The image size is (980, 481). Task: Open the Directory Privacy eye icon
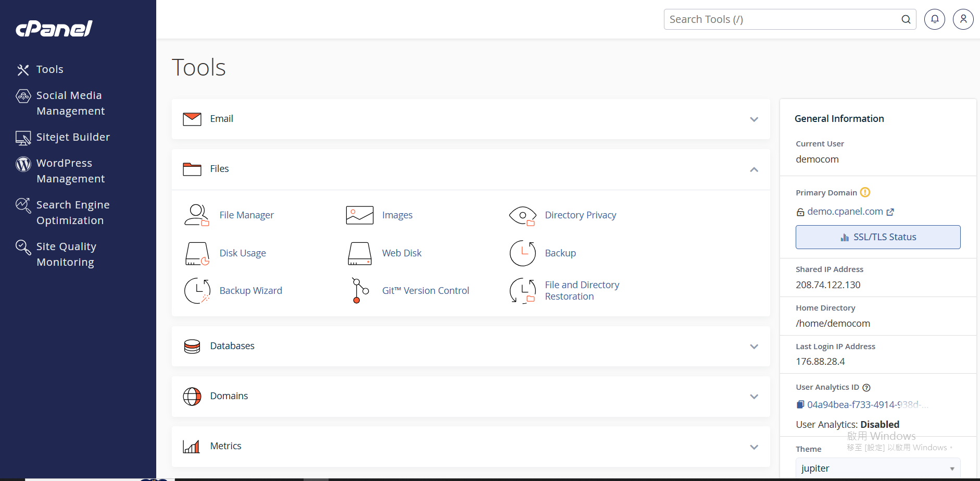coord(522,215)
